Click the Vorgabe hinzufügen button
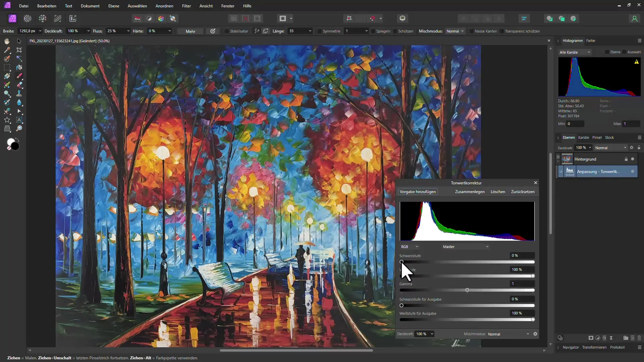This screenshot has height=362, width=644. coord(418,192)
